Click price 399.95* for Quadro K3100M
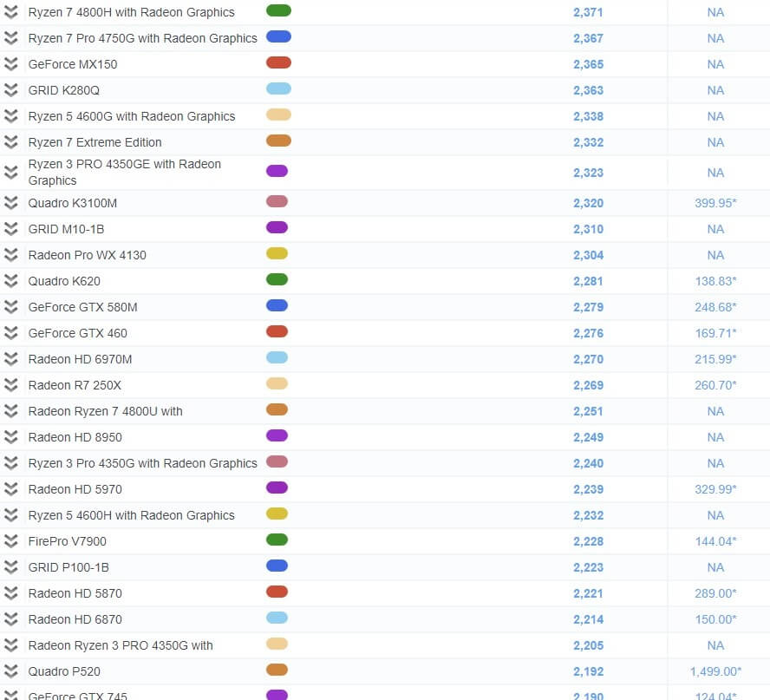Image resolution: width=770 pixels, height=700 pixels. coord(715,203)
